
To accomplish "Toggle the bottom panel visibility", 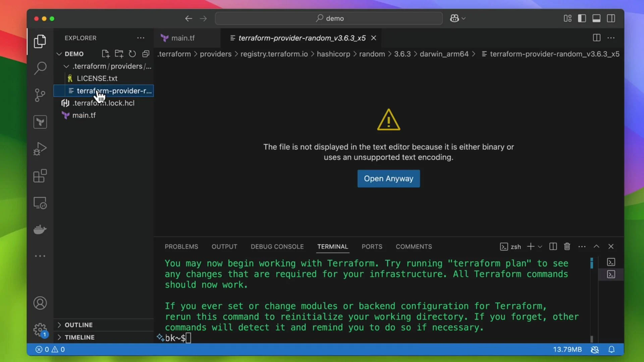I will [596, 18].
